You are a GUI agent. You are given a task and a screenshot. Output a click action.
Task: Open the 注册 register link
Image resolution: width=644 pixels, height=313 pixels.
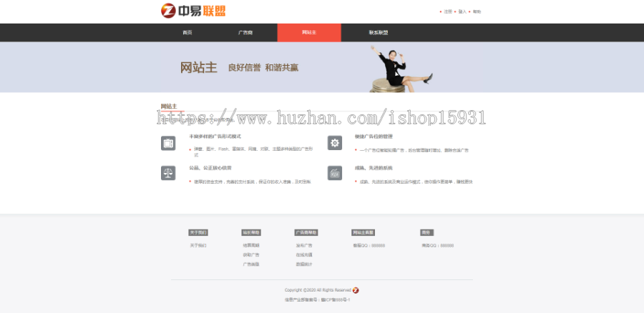(448, 12)
